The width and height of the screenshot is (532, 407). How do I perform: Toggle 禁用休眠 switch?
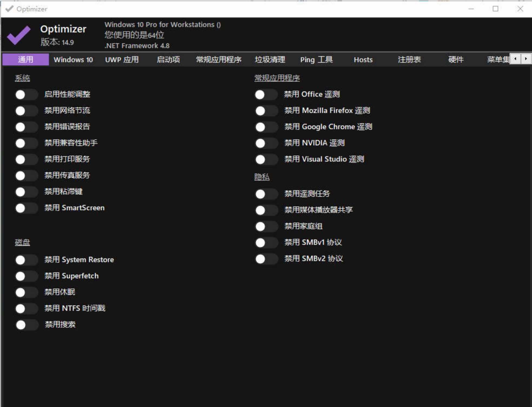[26, 292]
